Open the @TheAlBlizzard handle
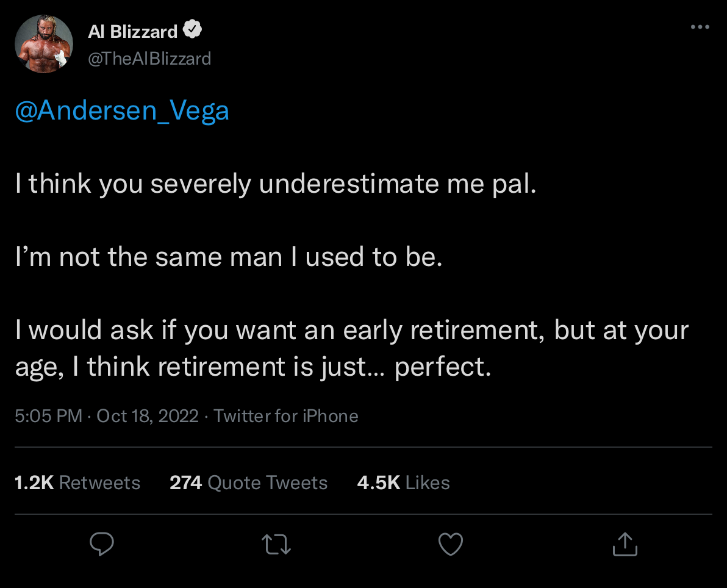 149,59
